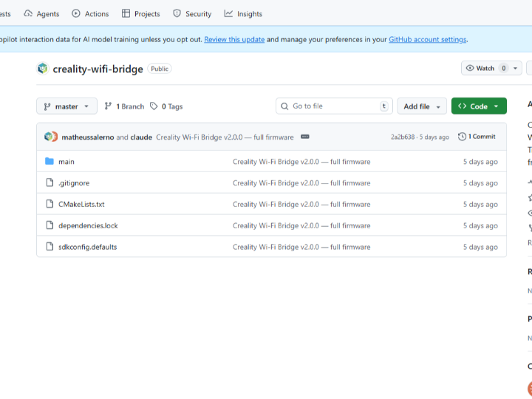
Task: Open the main folder
Action: tap(66, 162)
